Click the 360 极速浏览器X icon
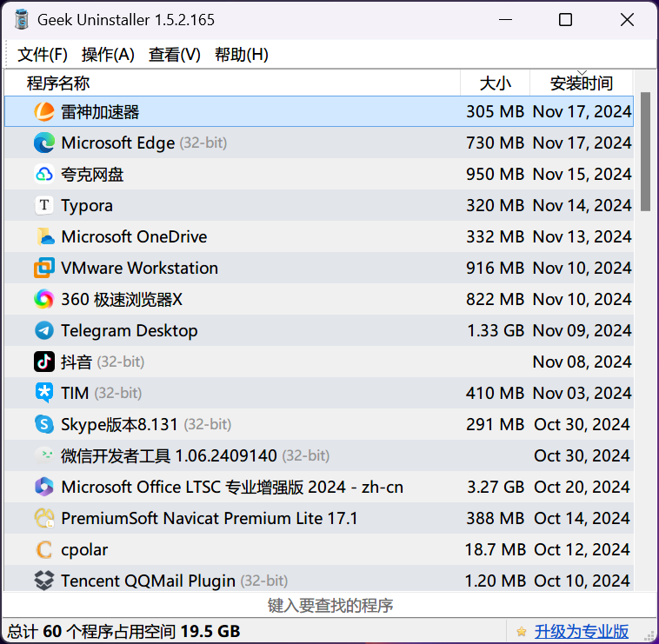 point(44,300)
